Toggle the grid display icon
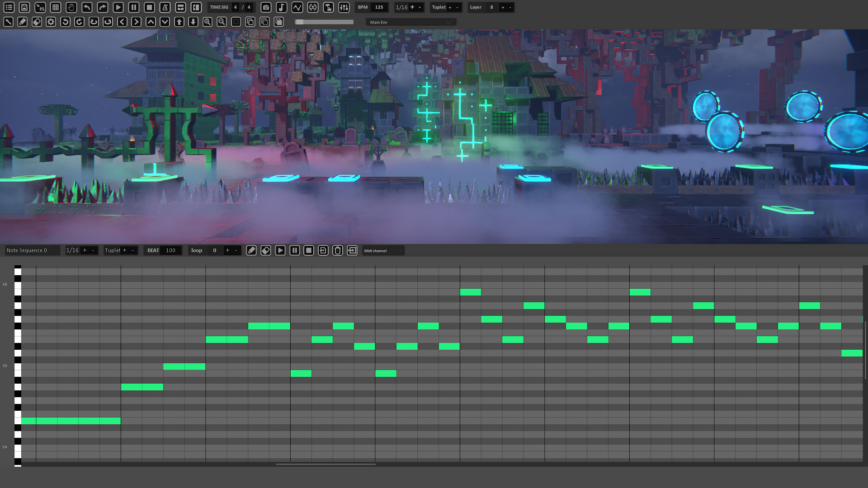868x488 pixels. pyautogui.click(x=55, y=7)
